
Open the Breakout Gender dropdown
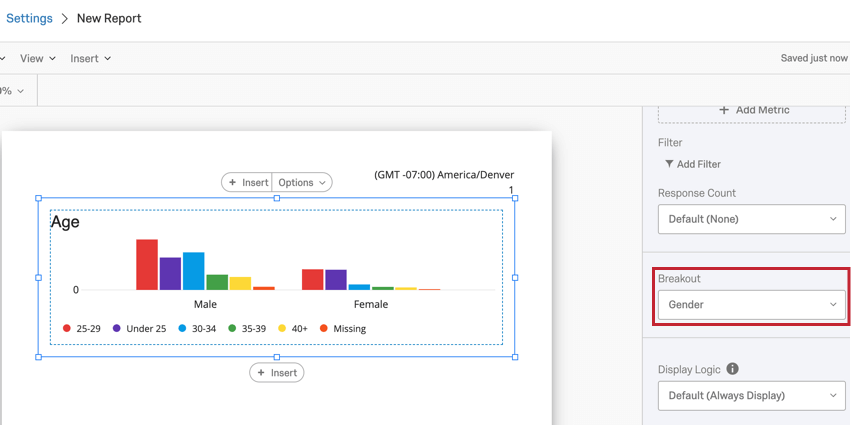click(x=752, y=305)
